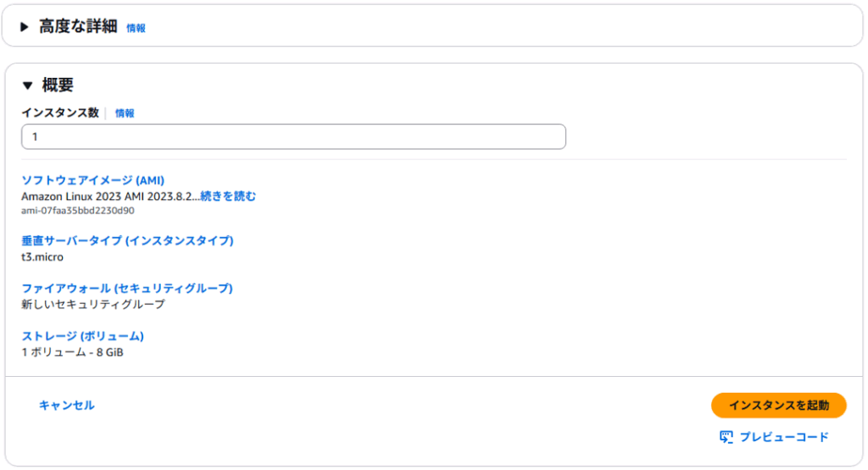Click 続きを読む to read more
The height and width of the screenshot is (470, 868).
point(228,196)
